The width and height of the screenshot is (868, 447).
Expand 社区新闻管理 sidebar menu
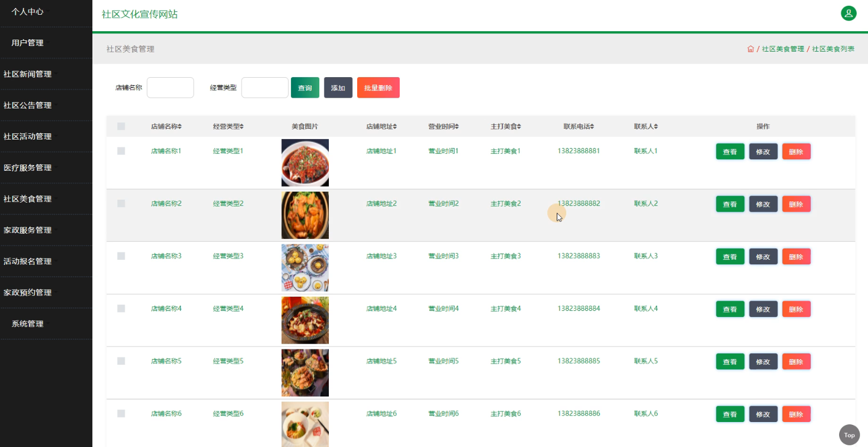(x=46, y=74)
